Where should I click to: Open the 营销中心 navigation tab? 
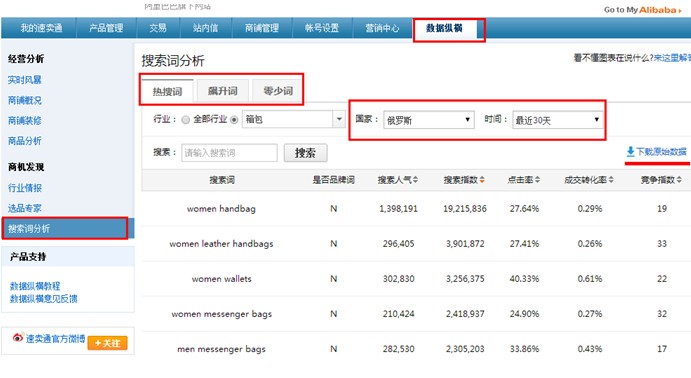tap(382, 28)
